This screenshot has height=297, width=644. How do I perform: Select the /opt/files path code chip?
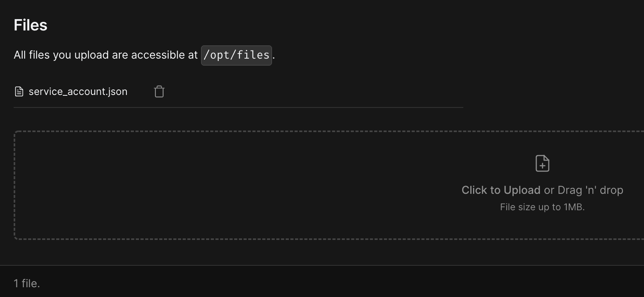[x=236, y=55]
